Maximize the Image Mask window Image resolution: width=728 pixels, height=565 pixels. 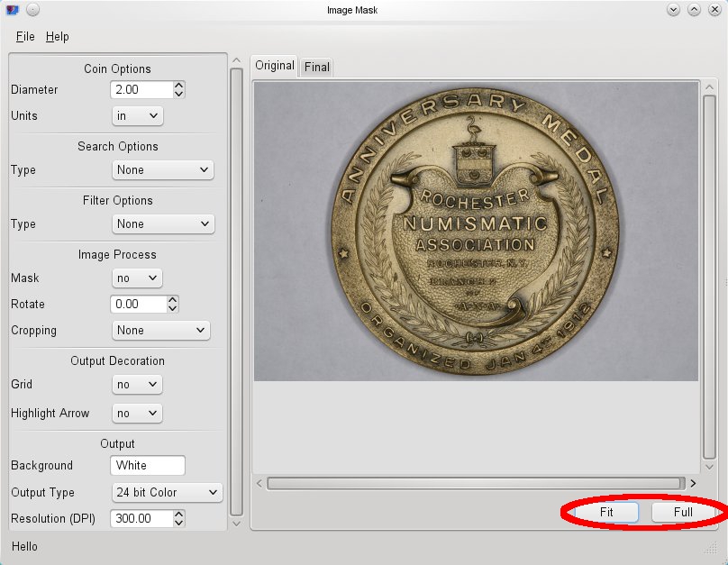[x=694, y=10]
